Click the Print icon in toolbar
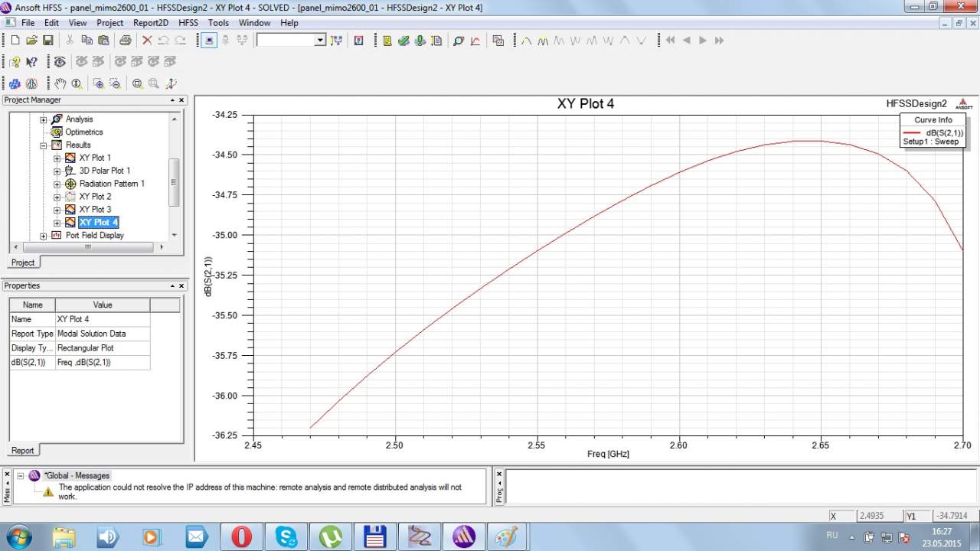980x551 pixels. coord(125,40)
